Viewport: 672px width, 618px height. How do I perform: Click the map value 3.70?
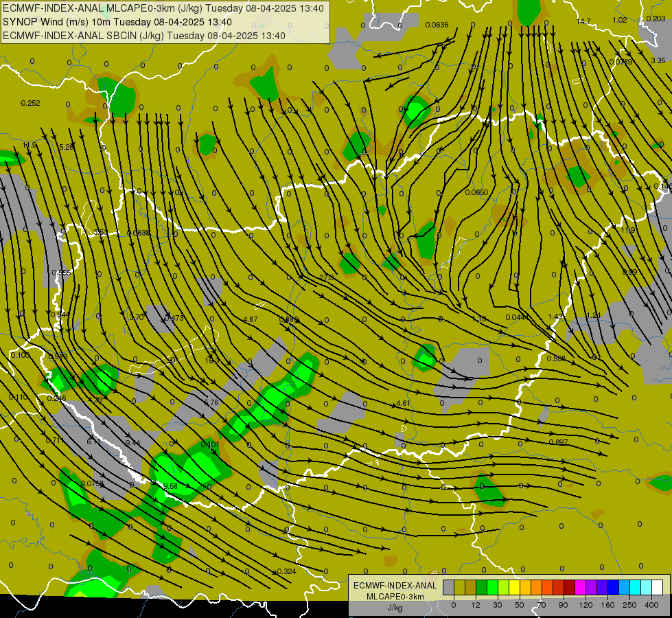pos(137,317)
